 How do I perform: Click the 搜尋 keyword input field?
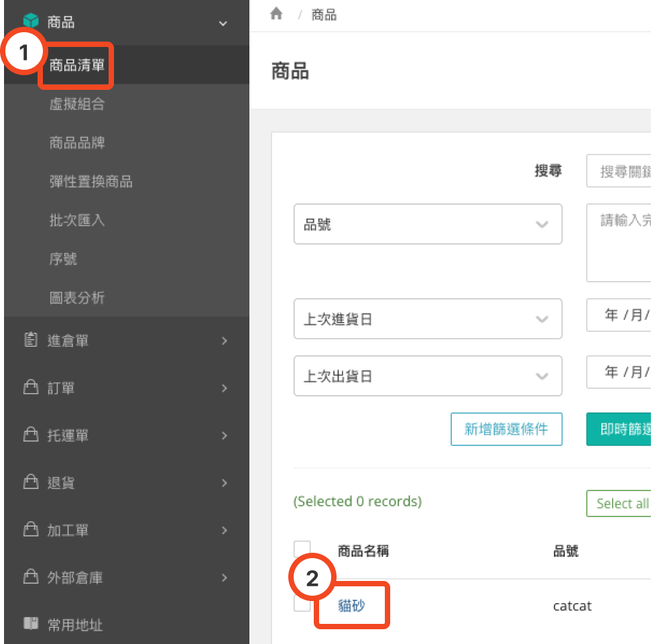pos(620,171)
